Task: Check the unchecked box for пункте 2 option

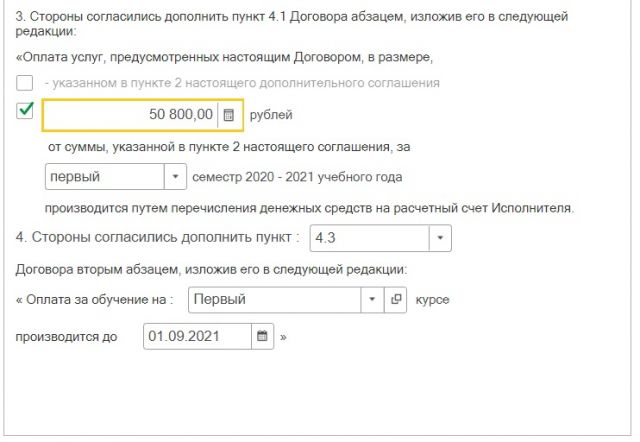Action: pyautogui.click(x=24, y=83)
